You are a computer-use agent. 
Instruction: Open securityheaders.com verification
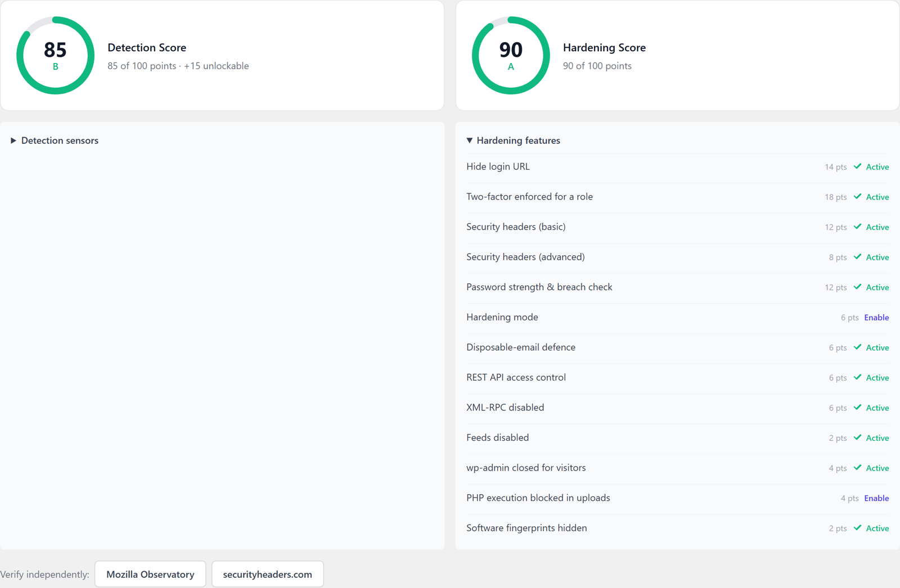pyautogui.click(x=267, y=574)
